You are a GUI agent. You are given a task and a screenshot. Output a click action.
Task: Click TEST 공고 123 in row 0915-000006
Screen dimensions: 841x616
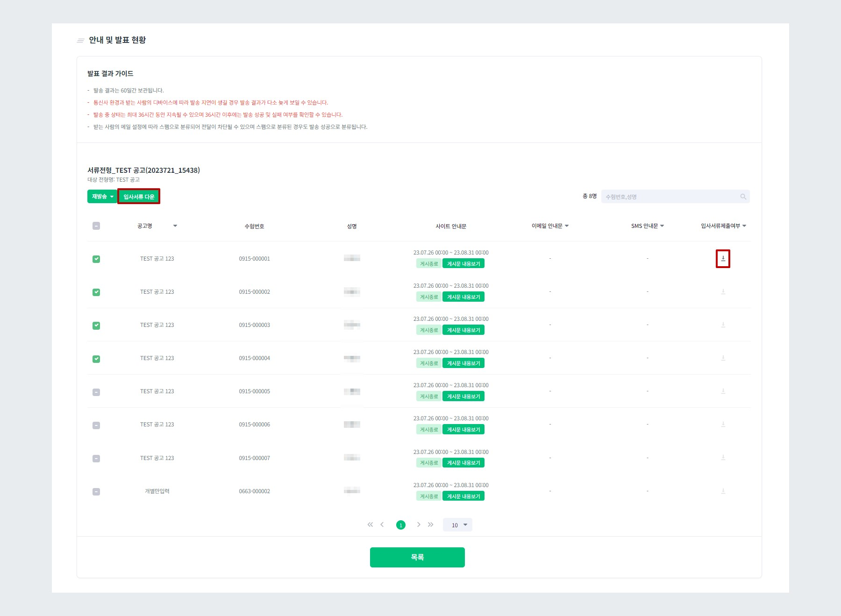(x=157, y=425)
